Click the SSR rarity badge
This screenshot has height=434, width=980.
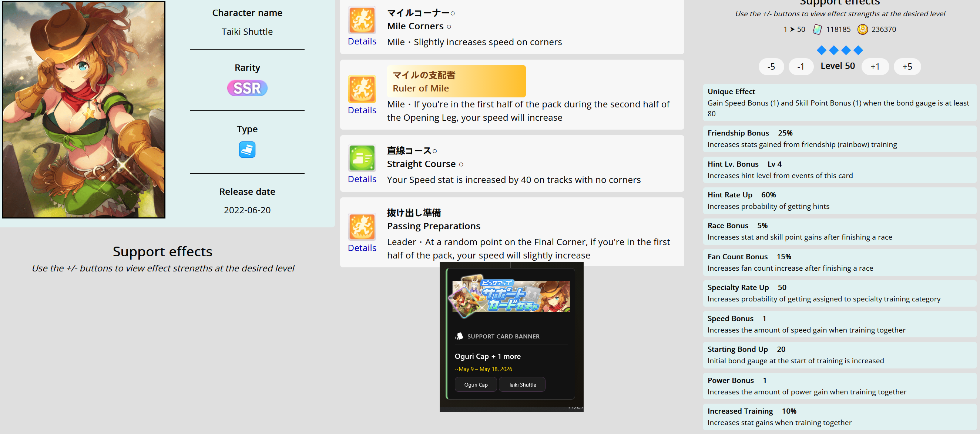point(247,88)
